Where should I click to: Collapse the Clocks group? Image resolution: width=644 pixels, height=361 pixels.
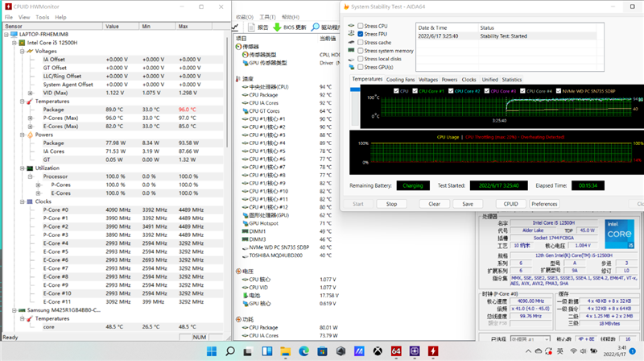coord(23,201)
